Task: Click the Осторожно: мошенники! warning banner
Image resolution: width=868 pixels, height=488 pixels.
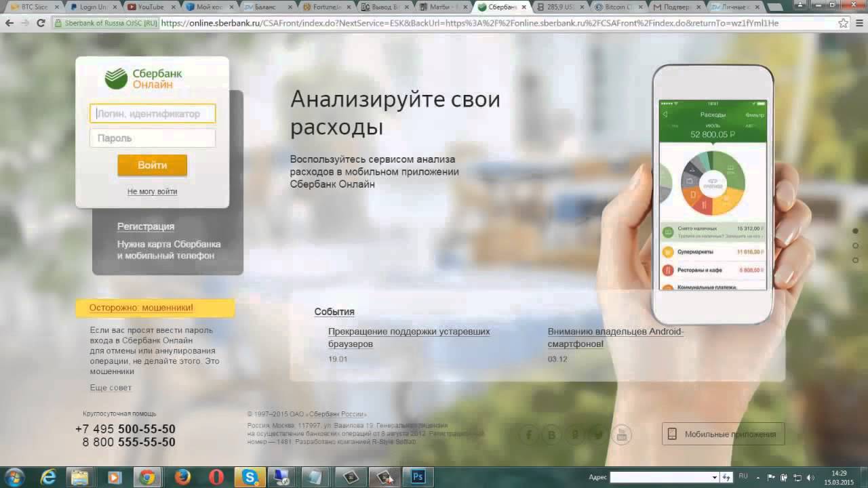Action: click(x=155, y=308)
